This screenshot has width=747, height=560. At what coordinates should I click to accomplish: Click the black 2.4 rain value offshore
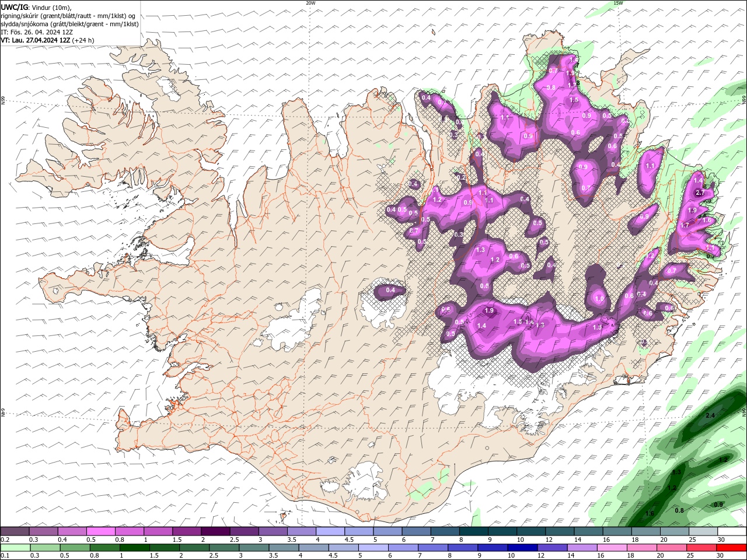710,415
